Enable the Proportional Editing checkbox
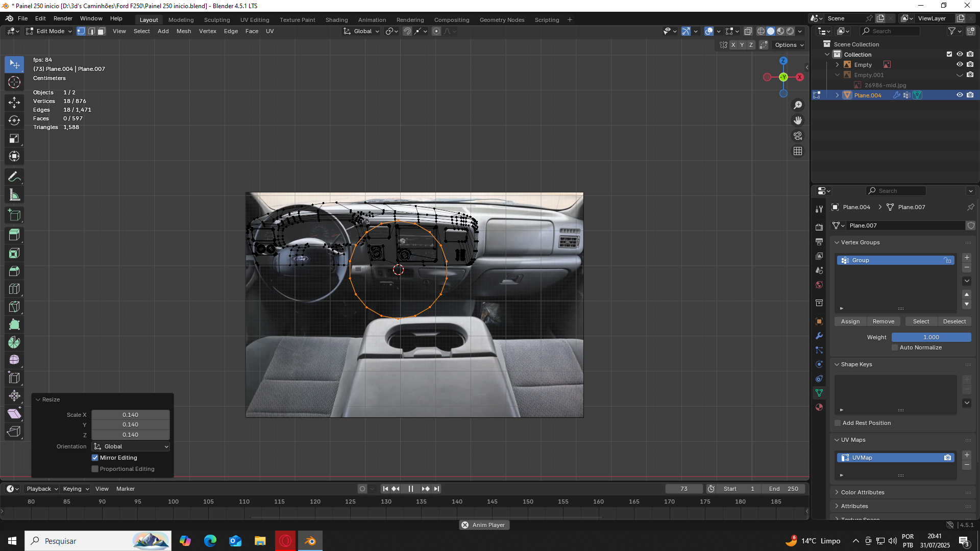This screenshot has height=551, width=980. click(x=95, y=469)
